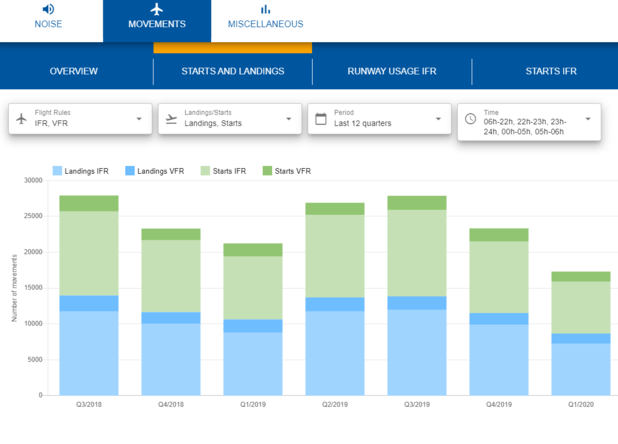
Task: Open the Movements tab
Action: 157,21
